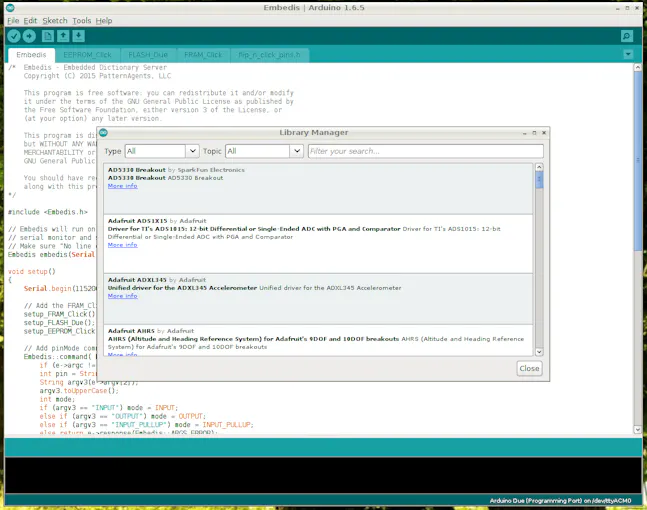Viewport: 647px width, 510px height.
Task: Click the Arduino logo in Library Manager titlebar
Action: point(103,132)
